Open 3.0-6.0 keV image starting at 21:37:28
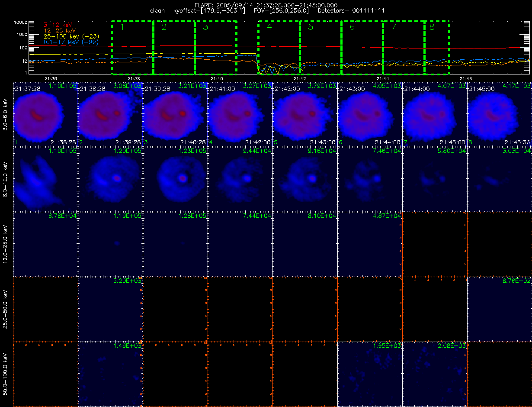Screen dimensions: 532x407 pyautogui.click(x=45, y=114)
